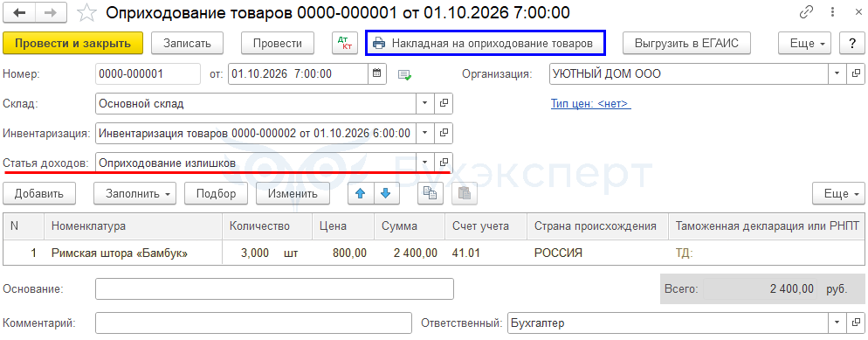This screenshot has width=868, height=340.
Task: Post document with Провести
Action: pyautogui.click(x=278, y=43)
